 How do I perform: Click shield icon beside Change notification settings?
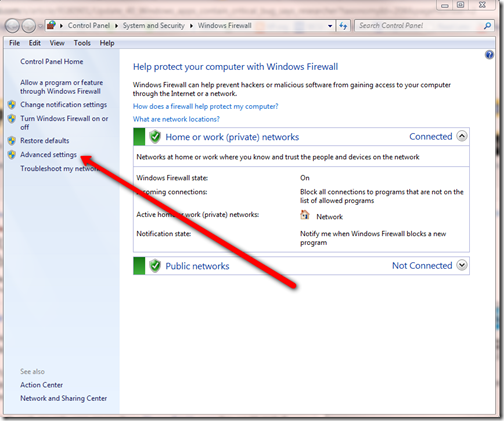(x=12, y=105)
